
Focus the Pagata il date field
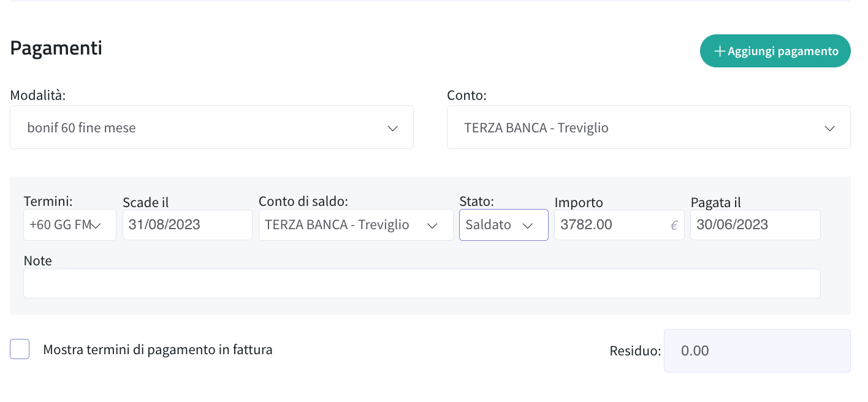coord(755,225)
